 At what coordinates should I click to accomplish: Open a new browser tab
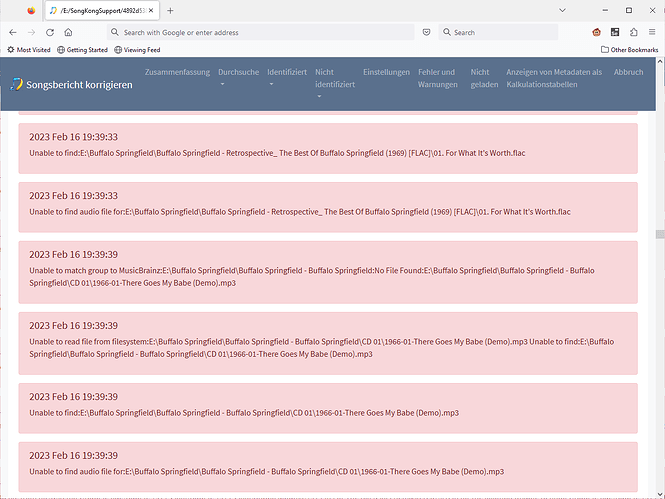170,11
